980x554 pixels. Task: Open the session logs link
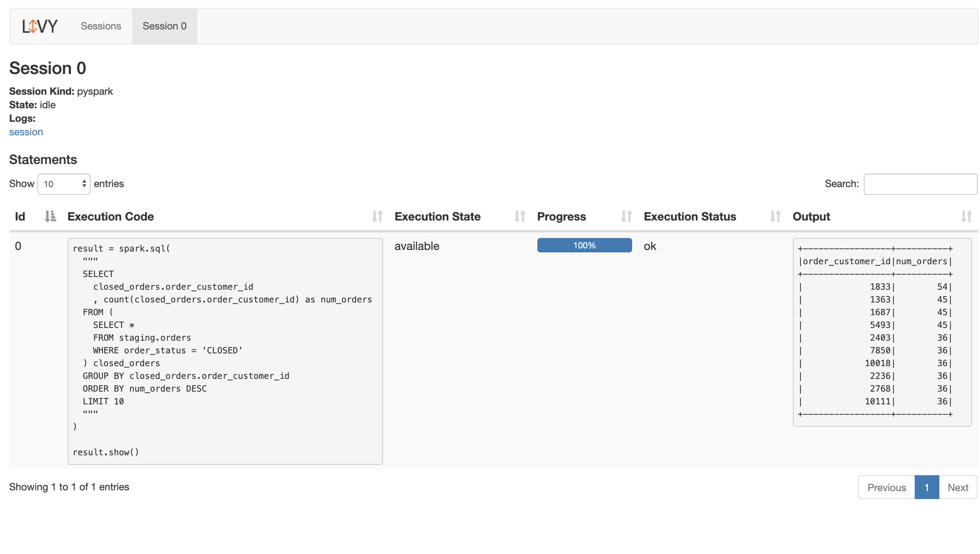click(x=26, y=132)
